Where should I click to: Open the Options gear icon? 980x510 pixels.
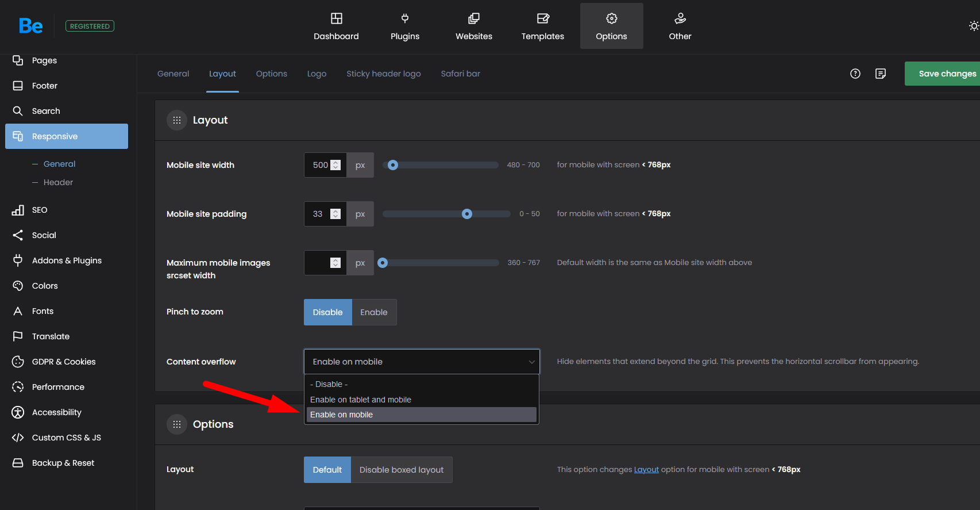click(612, 18)
